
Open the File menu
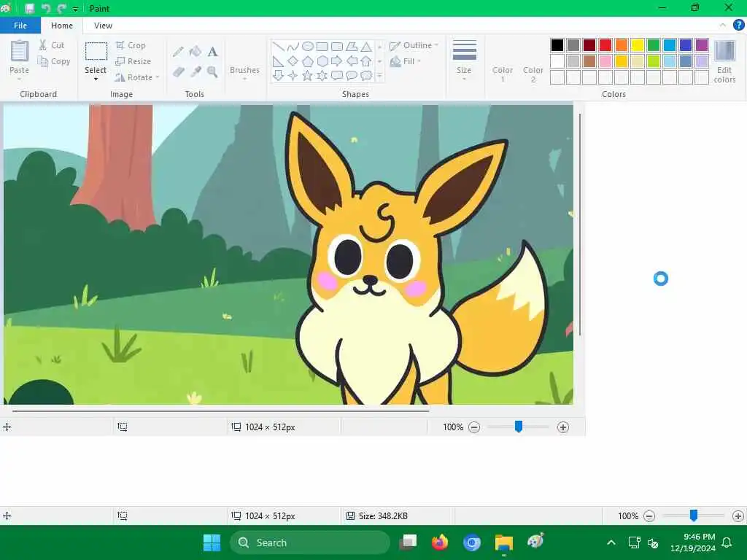coord(20,26)
